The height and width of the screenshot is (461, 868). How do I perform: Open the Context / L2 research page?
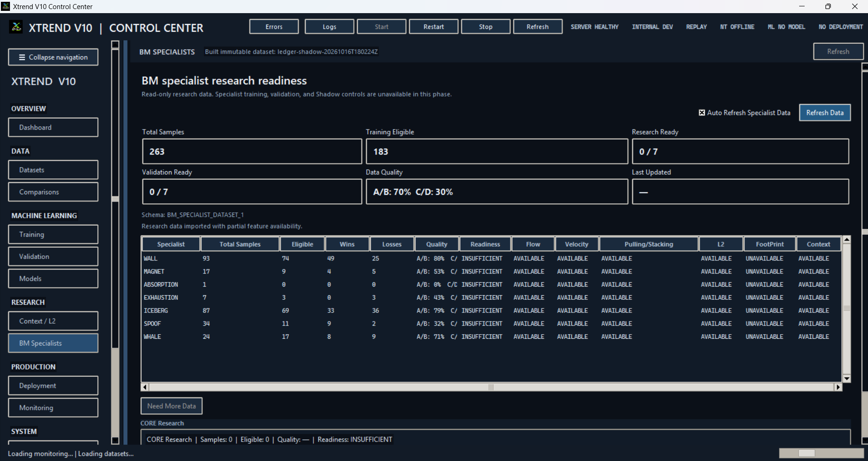tap(53, 321)
